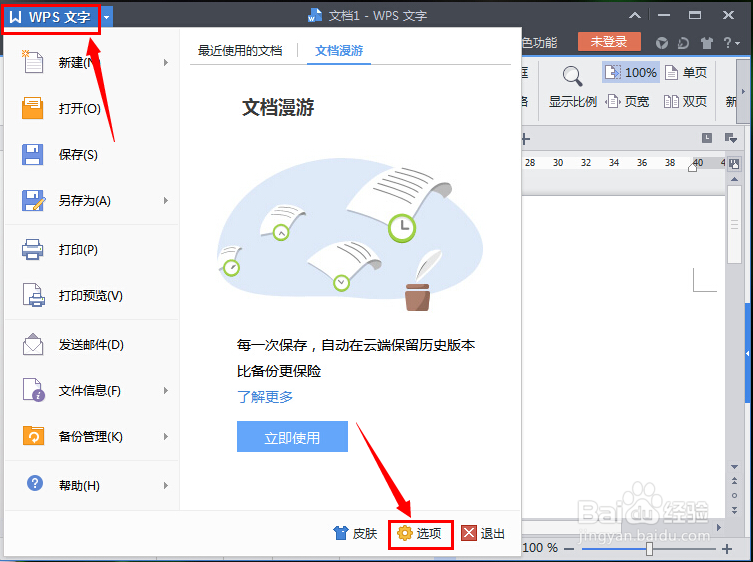The image size is (753, 562).
Task: Switch to 单页 single page view
Action: pos(686,73)
